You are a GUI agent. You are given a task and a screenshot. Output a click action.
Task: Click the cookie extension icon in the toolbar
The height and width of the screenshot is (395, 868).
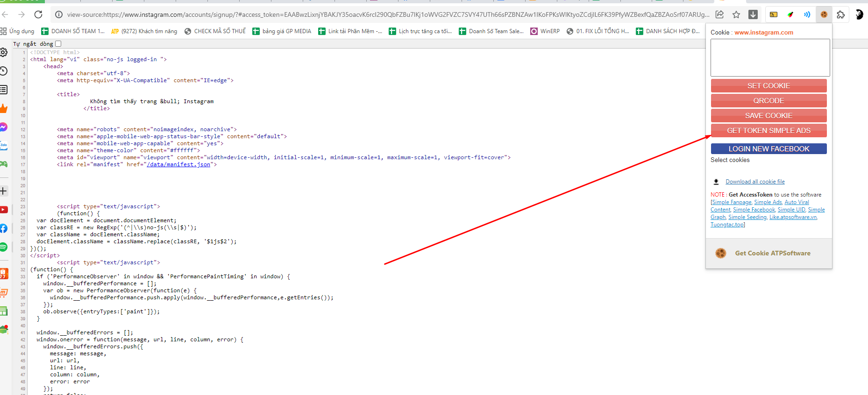(824, 14)
